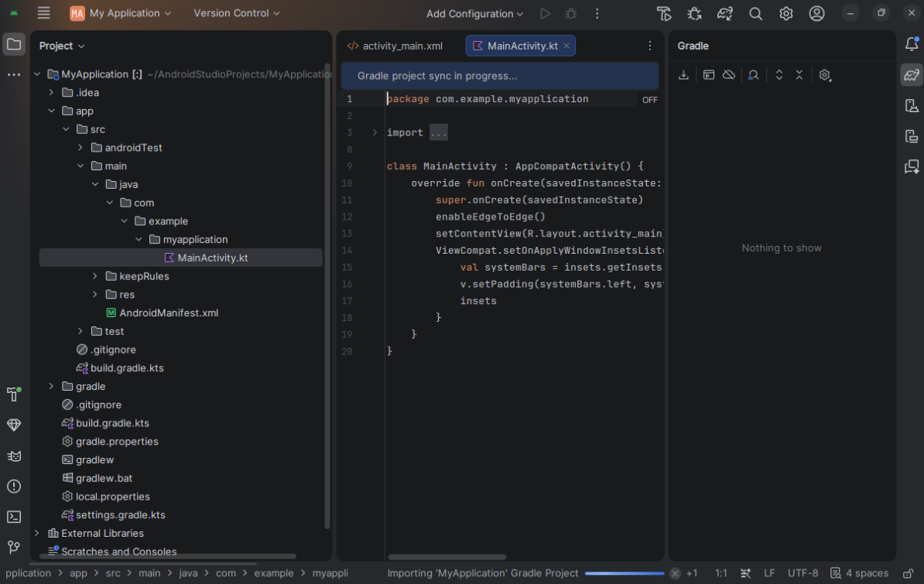The width and height of the screenshot is (924, 584).
Task: Change UTF-8 file encoding
Action: click(803, 573)
